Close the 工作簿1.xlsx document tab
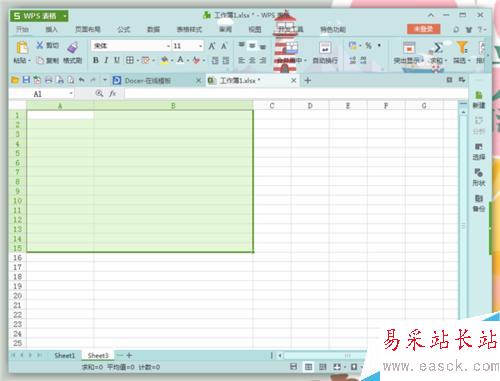Image resolution: width=500 pixels, height=381 pixels. (x=294, y=81)
